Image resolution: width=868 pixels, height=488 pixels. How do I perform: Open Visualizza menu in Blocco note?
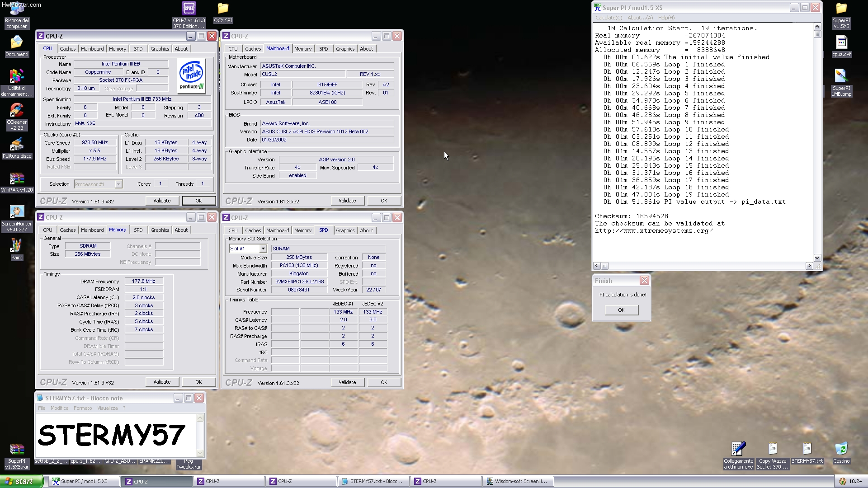pos(107,408)
